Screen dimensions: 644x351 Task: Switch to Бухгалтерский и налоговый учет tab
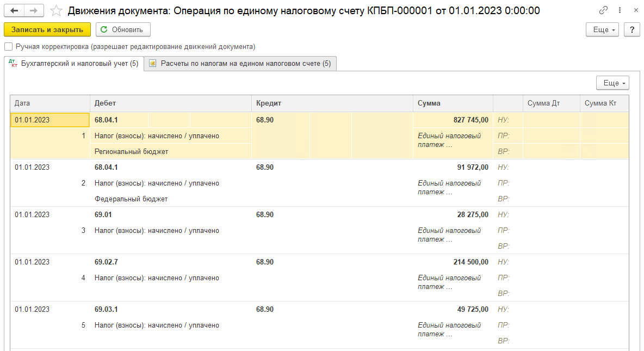click(x=74, y=64)
